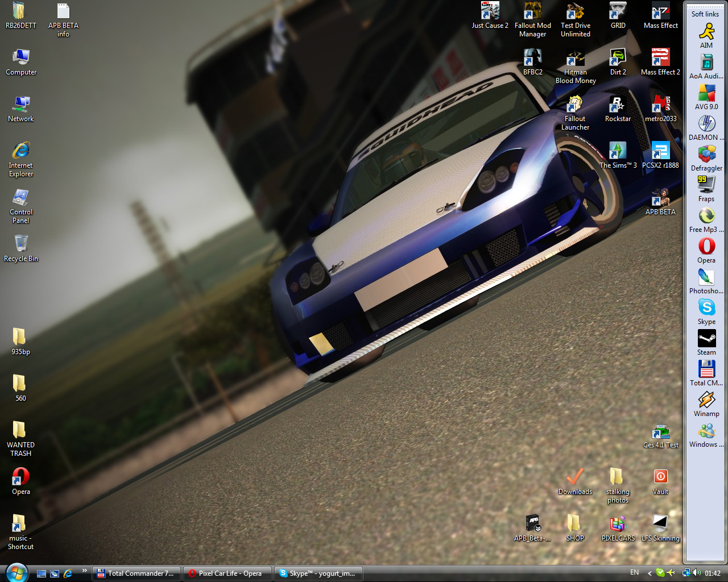
Task: Select the Control Panel desktop icon
Action: click(x=21, y=206)
